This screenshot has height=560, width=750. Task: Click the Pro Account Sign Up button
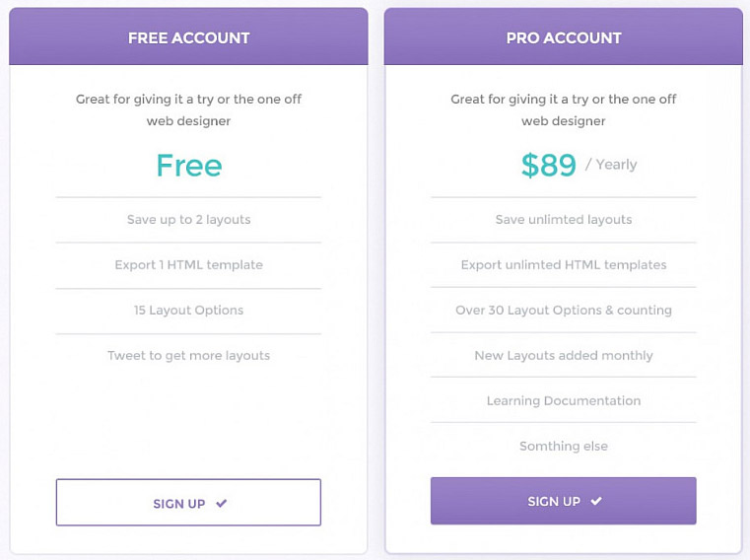[563, 501]
